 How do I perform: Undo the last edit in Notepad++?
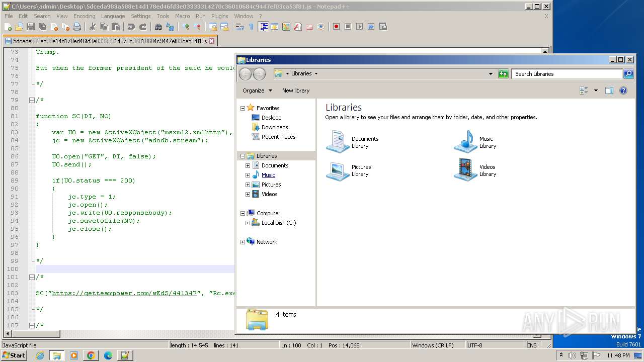point(131,27)
